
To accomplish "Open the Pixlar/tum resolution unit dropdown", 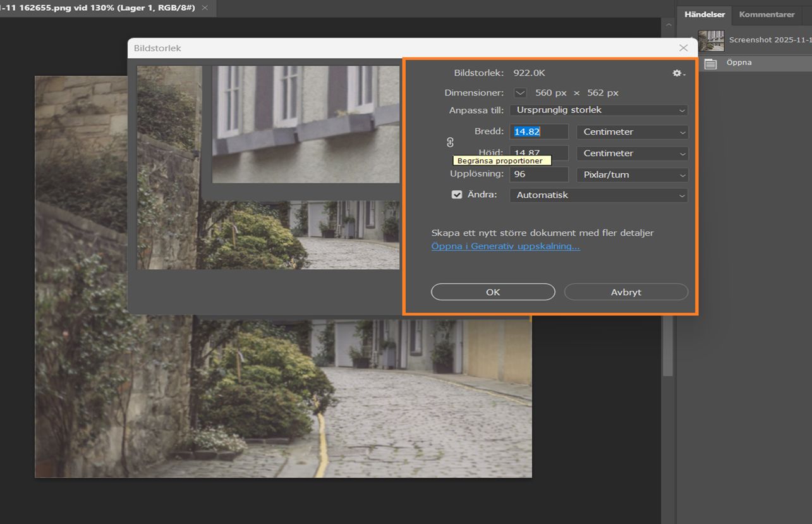I will pos(633,175).
